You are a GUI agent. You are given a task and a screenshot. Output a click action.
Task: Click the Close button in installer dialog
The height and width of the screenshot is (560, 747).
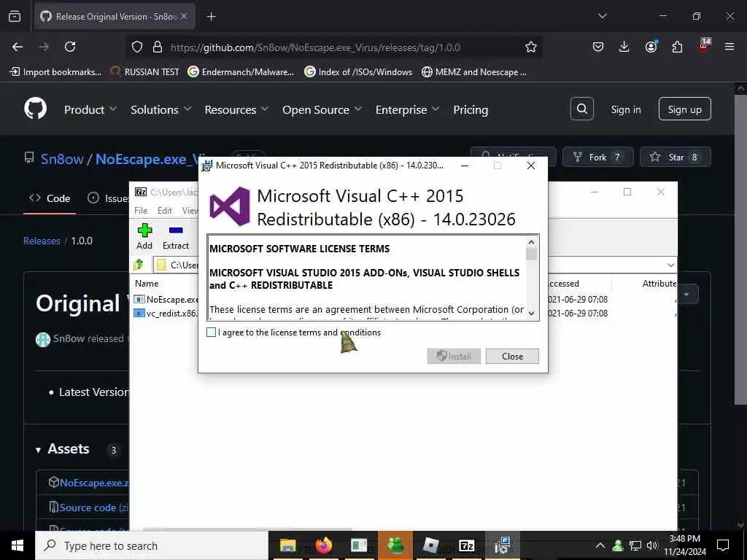(x=512, y=356)
